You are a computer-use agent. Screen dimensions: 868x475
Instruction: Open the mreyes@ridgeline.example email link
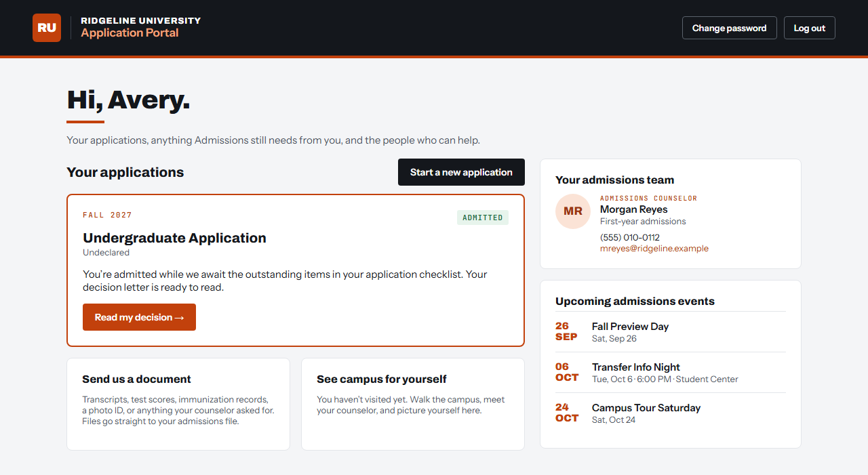(x=654, y=249)
